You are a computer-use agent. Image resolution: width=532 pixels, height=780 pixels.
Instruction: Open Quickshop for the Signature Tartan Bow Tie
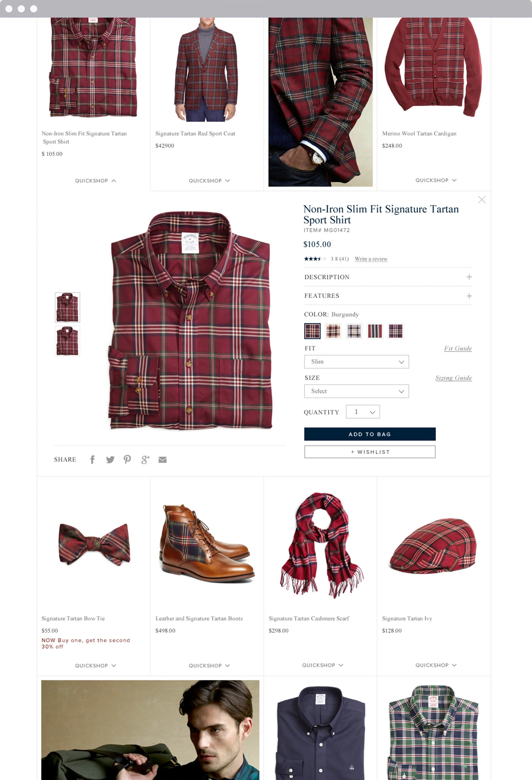96,666
